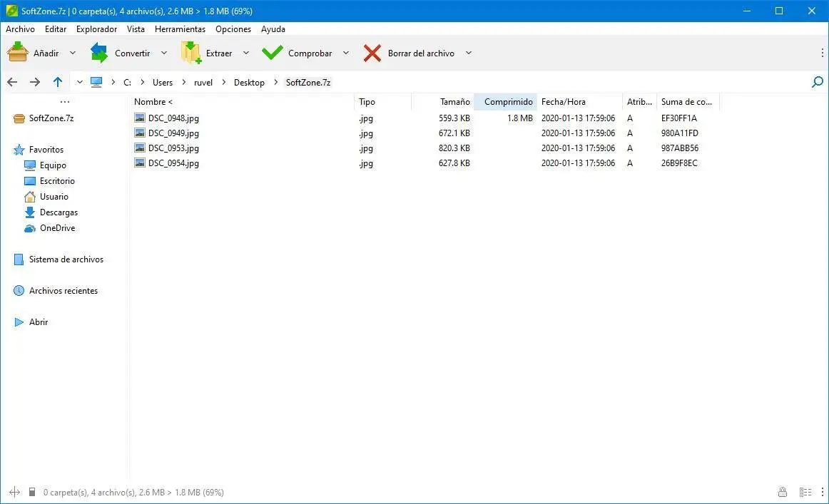This screenshot has height=504, width=829.
Task: Open Comprobar dropdown arrow
Action: pos(346,53)
